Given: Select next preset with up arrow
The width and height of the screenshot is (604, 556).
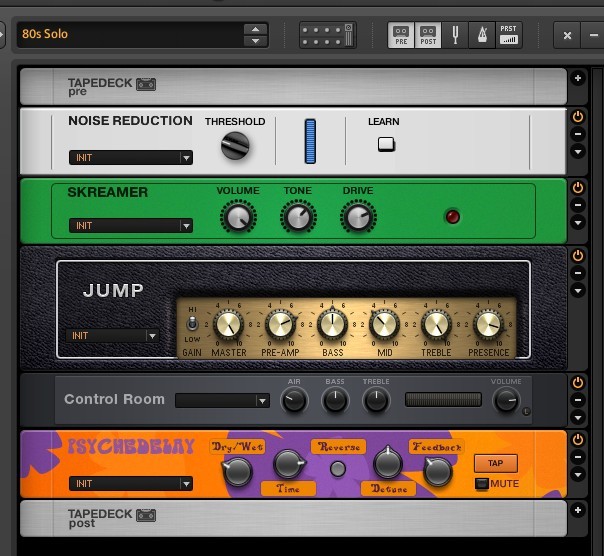Looking at the screenshot, I should (255, 29).
